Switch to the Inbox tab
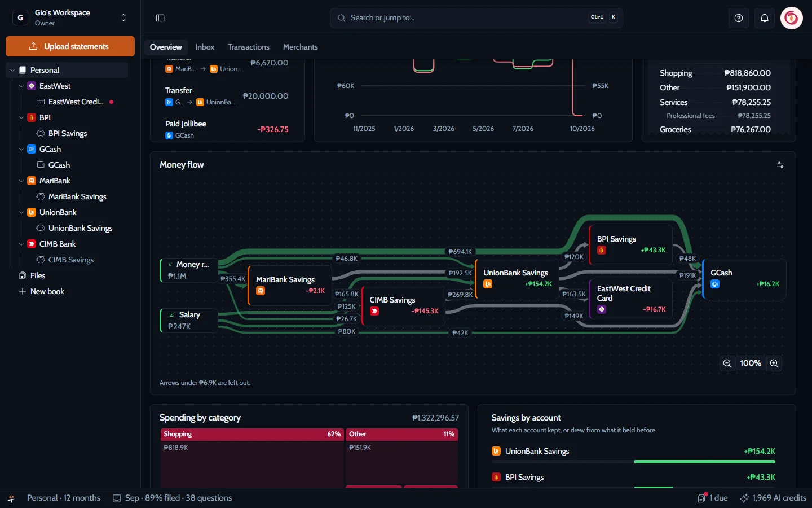The image size is (812, 508). 205,47
